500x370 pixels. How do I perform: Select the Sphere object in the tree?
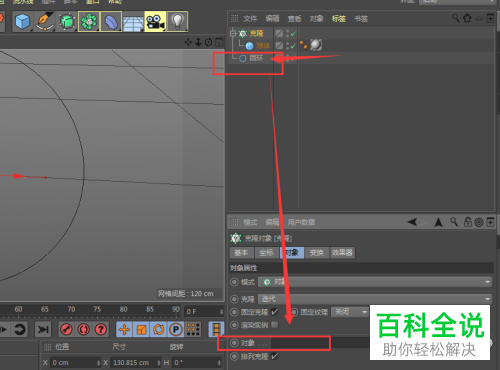coord(263,46)
